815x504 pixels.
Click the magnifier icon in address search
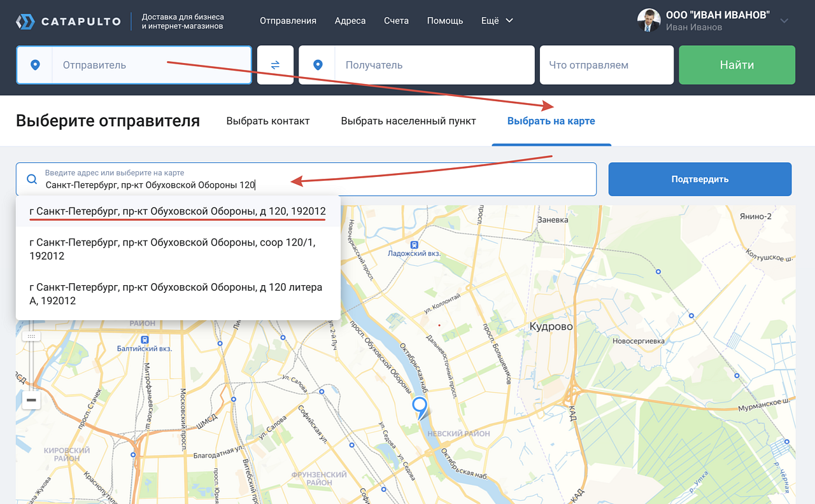point(31,179)
